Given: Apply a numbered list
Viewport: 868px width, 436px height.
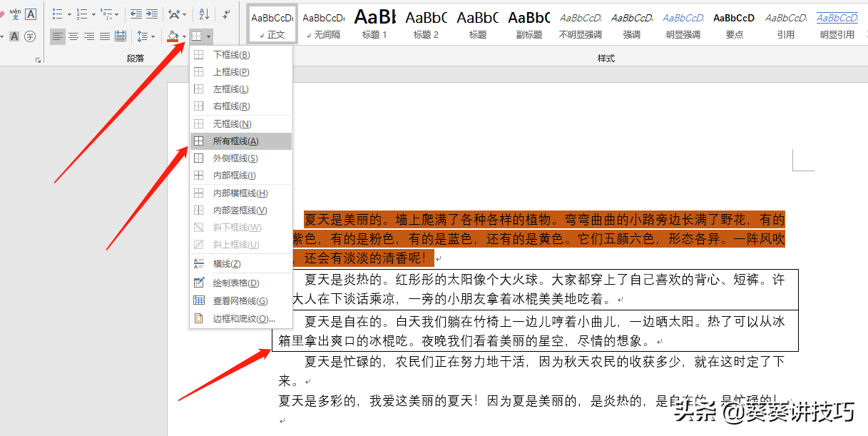Looking at the screenshot, I should click(x=81, y=14).
